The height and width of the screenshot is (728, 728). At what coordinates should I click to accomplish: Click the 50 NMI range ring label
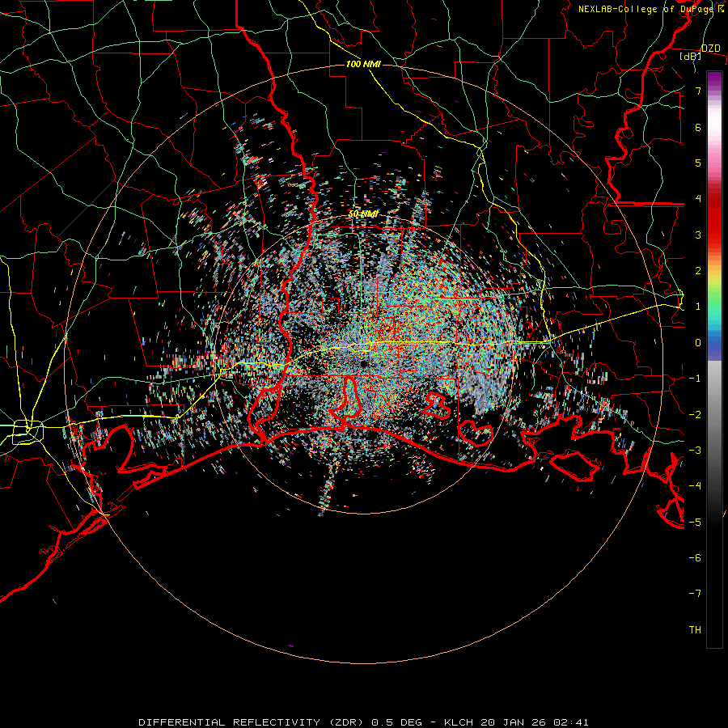click(x=363, y=214)
